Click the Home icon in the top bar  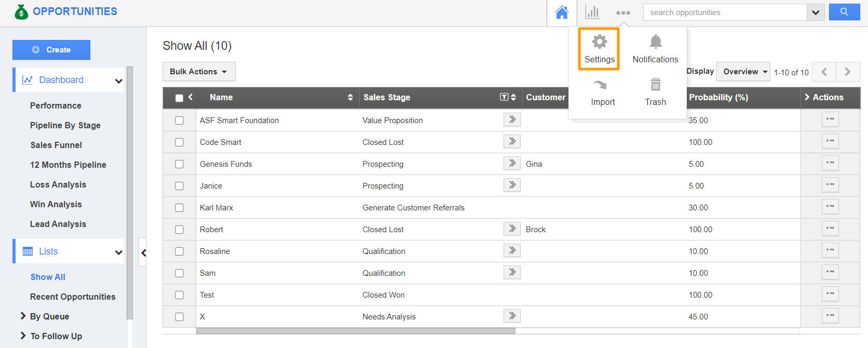click(562, 12)
